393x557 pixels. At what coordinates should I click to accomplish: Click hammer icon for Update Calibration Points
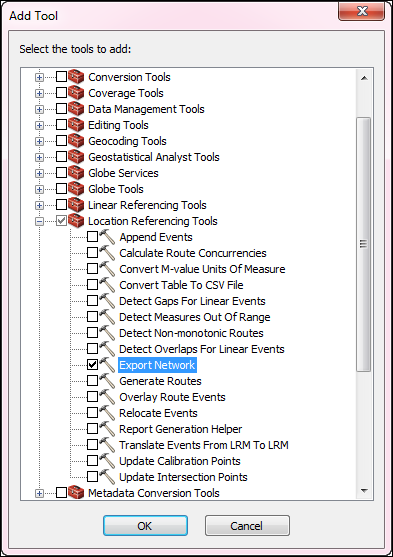click(107, 460)
